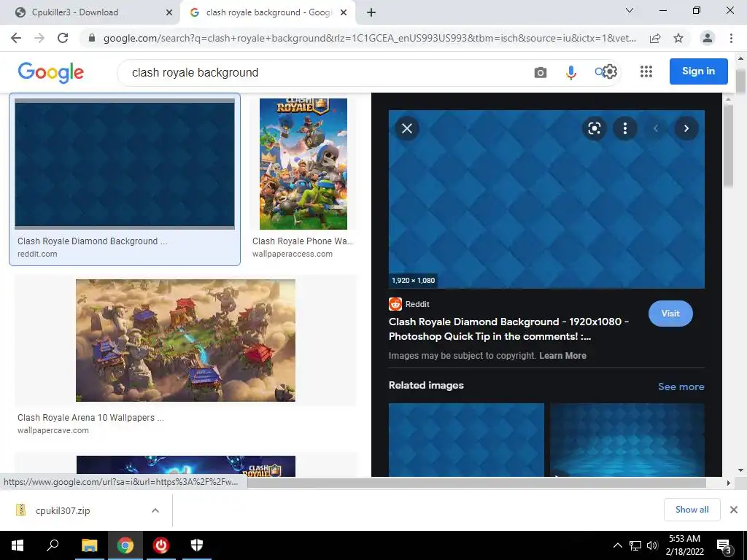Open the cpukil307.zip downloaded file

(62, 510)
